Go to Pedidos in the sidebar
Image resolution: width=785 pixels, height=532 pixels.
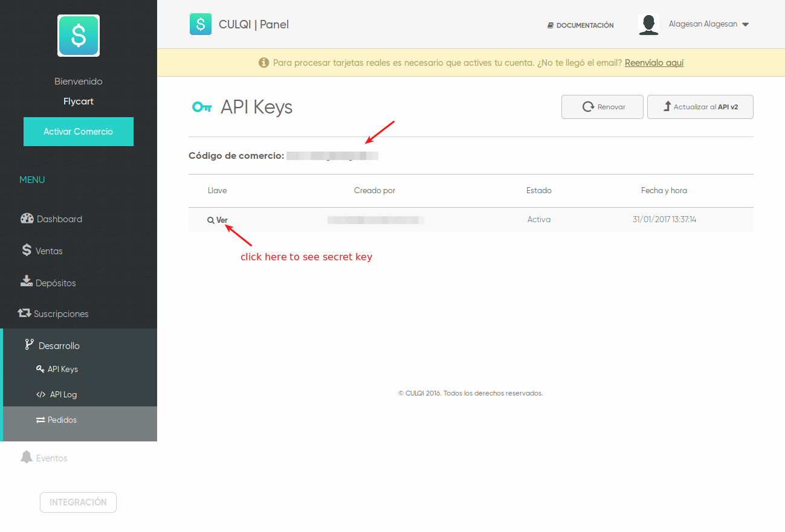(x=62, y=420)
